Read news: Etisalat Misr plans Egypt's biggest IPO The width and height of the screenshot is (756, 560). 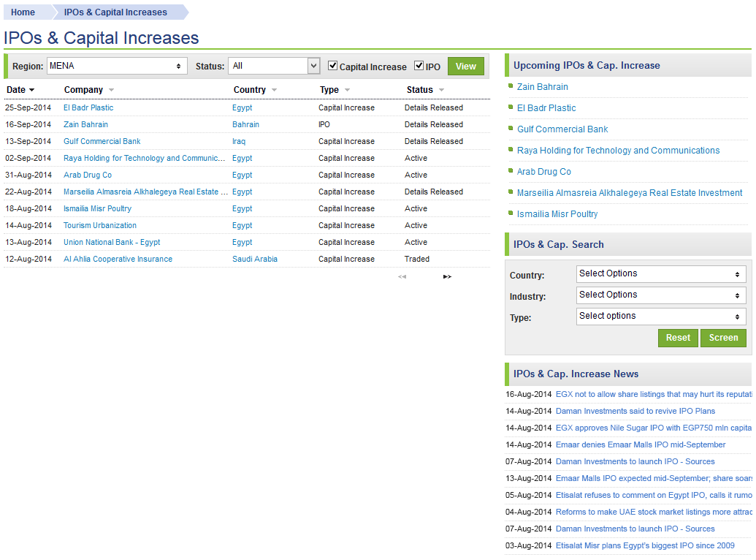pos(645,546)
